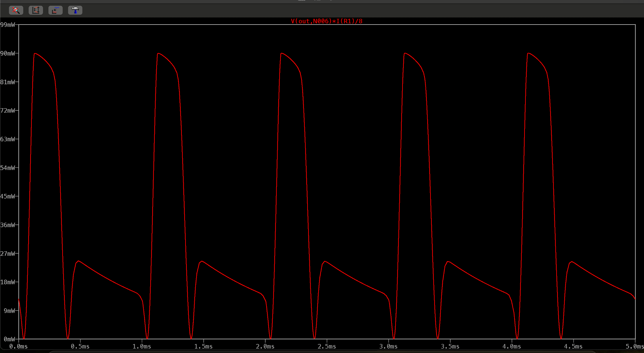This screenshot has width=644, height=353.
Task: Open the Control Panel hammer icon
Action: pyautogui.click(x=75, y=10)
